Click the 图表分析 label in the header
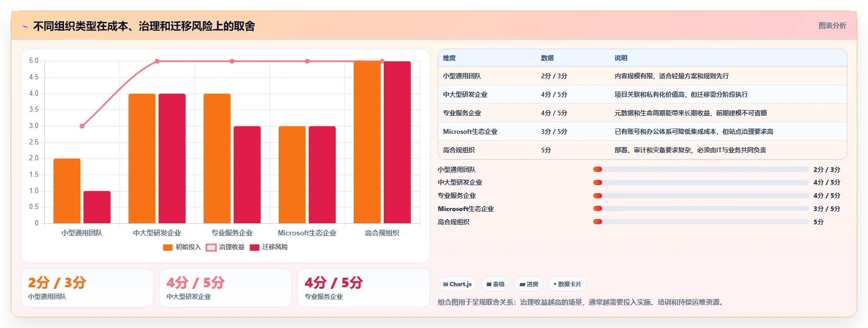868x328 pixels. [x=832, y=25]
